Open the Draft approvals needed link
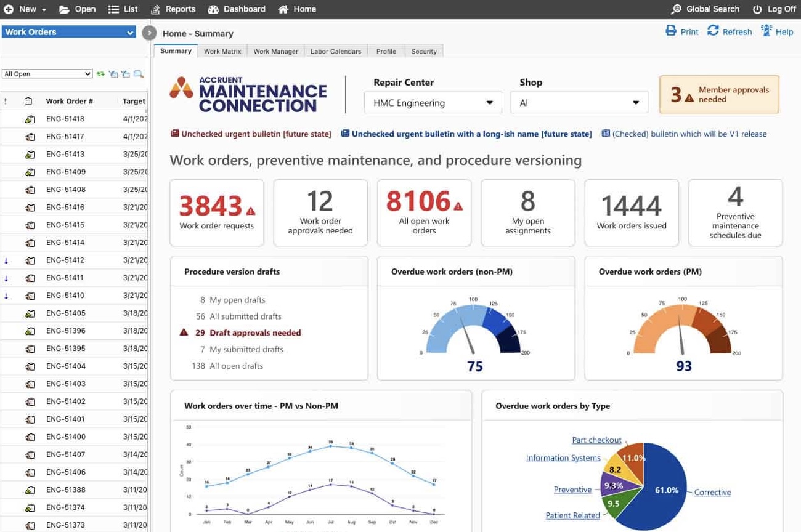 coord(255,333)
